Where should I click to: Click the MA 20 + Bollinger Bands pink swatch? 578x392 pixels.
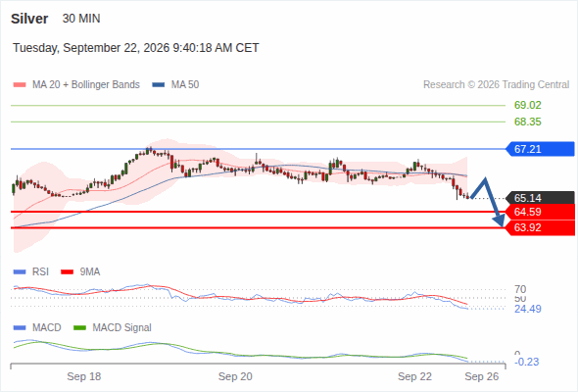(20, 85)
